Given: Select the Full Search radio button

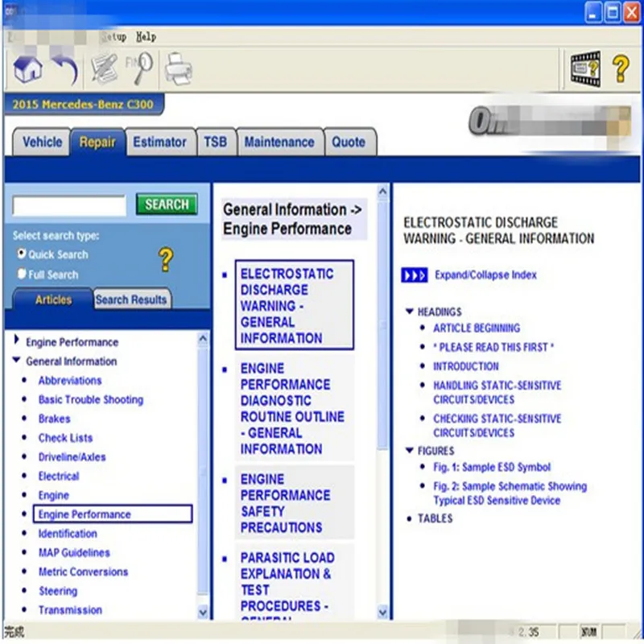Looking at the screenshot, I should tap(22, 274).
